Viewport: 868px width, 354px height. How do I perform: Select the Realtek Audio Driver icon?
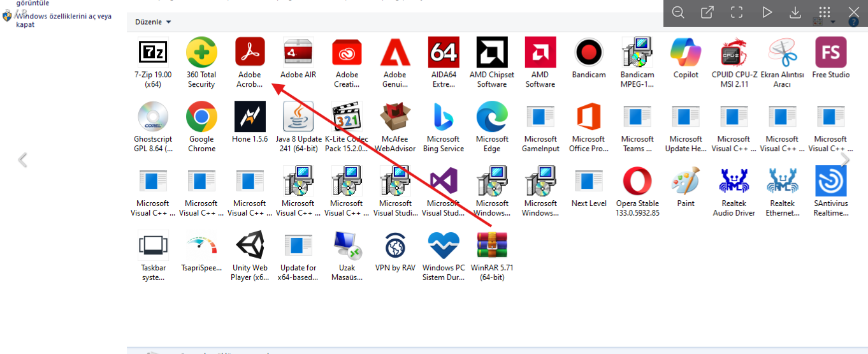(734, 181)
